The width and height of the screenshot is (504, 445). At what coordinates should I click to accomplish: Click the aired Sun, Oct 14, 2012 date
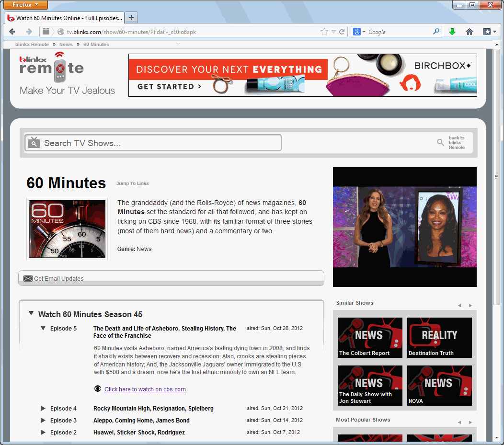pos(275,420)
